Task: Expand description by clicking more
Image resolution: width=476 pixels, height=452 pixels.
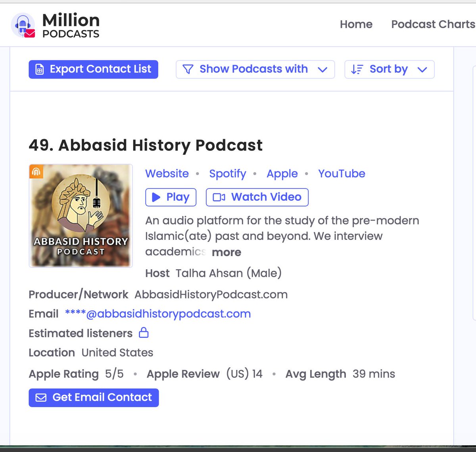Action: [x=226, y=252]
